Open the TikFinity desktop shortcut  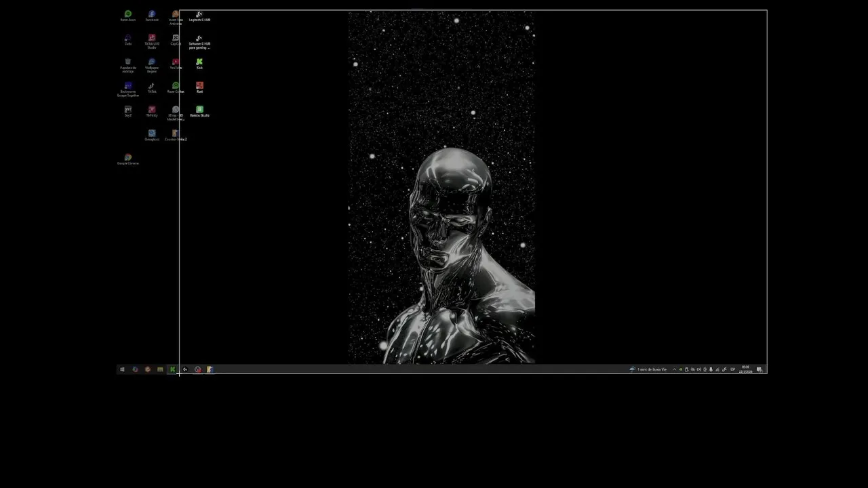pos(151,111)
